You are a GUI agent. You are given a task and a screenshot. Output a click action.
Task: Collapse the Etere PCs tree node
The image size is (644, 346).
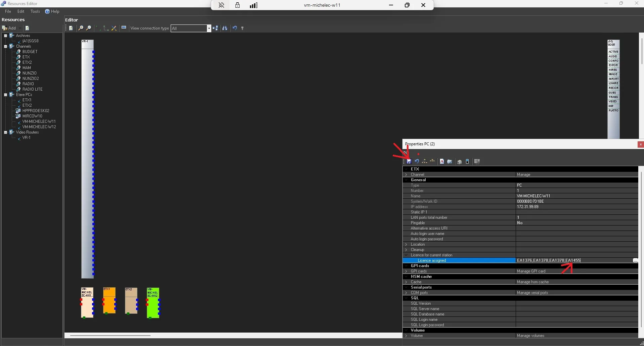coord(6,95)
